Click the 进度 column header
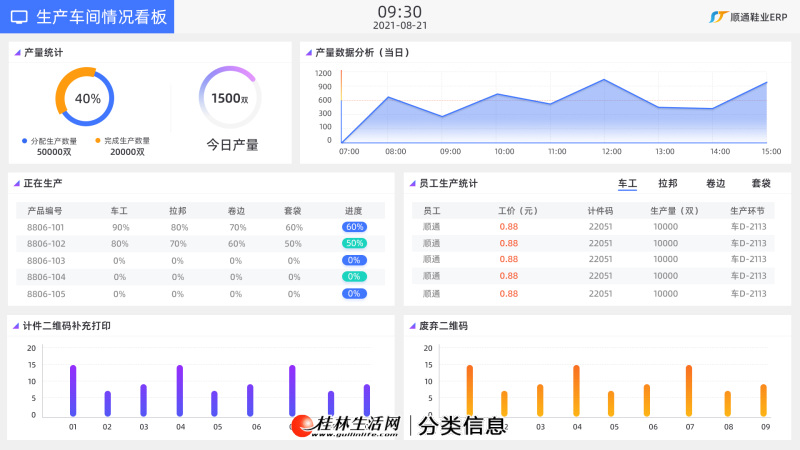800x450 pixels. coord(353,211)
